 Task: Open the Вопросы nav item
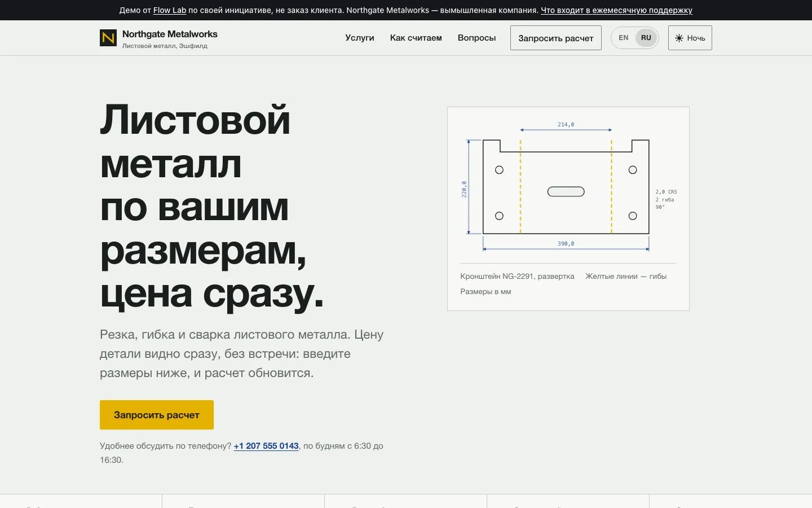coord(476,38)
